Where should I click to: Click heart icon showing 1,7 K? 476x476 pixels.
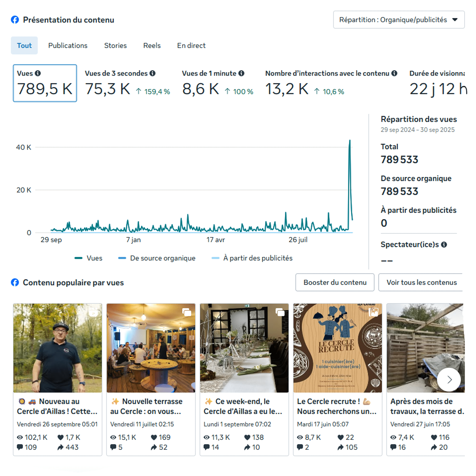click(60, 437)
